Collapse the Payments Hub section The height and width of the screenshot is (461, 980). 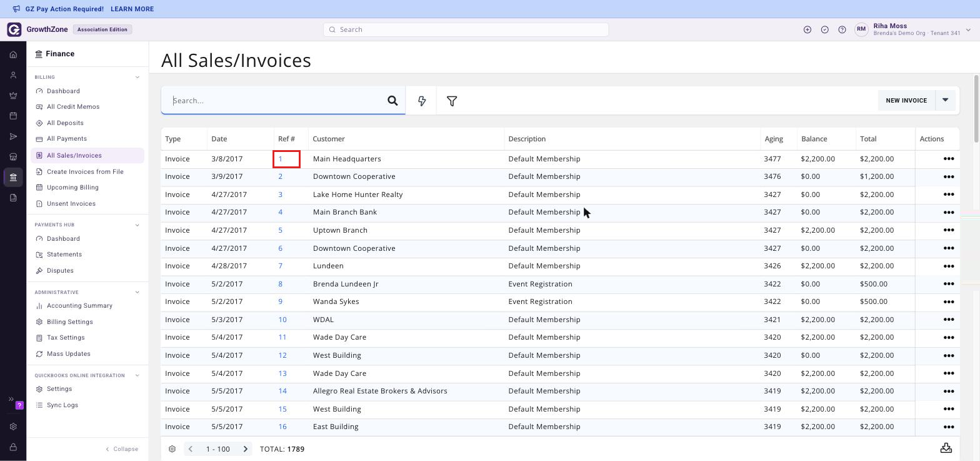(x=137, y=225)
